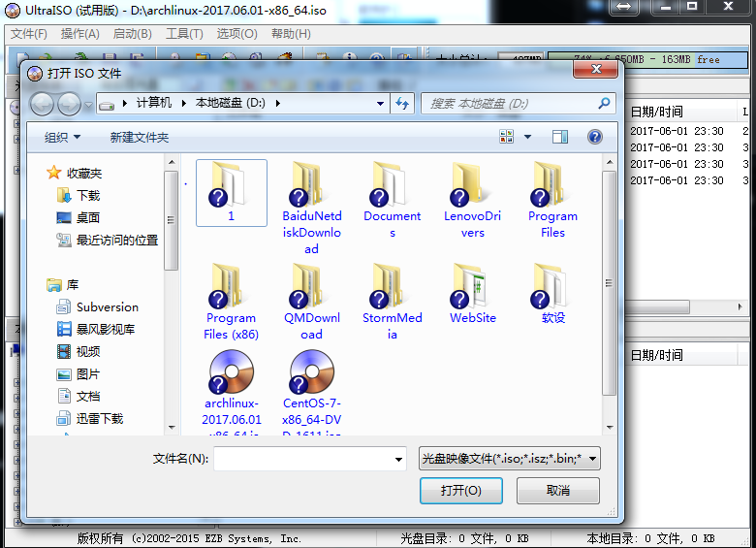Select the LenovoDrivers folder

pyautogui.click(x=473, y=200)
